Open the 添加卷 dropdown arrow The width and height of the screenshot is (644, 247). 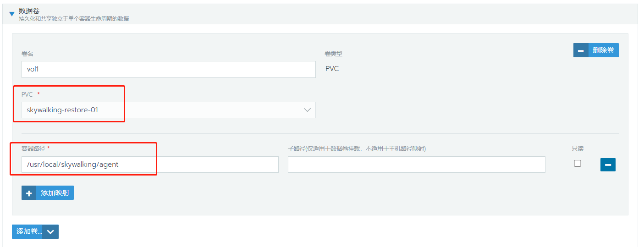tap(51, 231)
